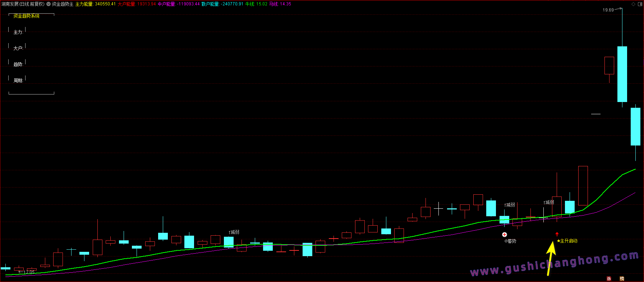Click the 马线 legend label in header
The width and height of the screenshot is (644, 282).
click(x=274, y=4)
